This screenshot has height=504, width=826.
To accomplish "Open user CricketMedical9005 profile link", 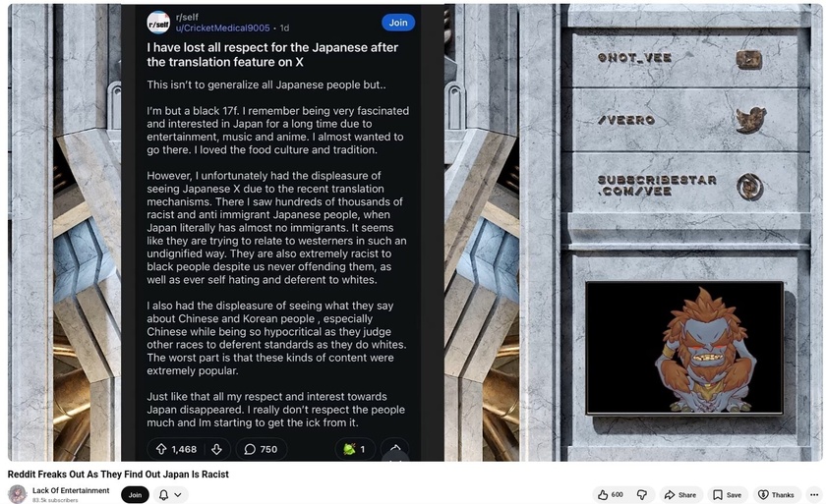I will point(222,28).
